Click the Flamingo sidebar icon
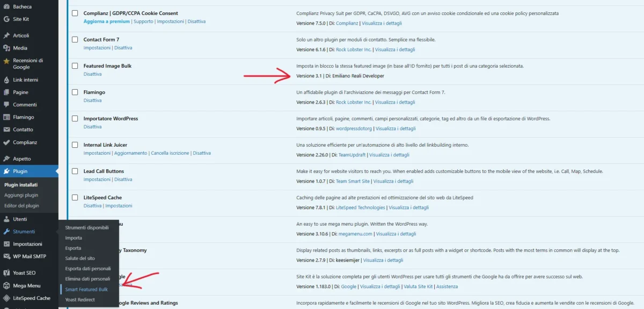This screenshot has height=309, width=644. [x=6, y=117]
